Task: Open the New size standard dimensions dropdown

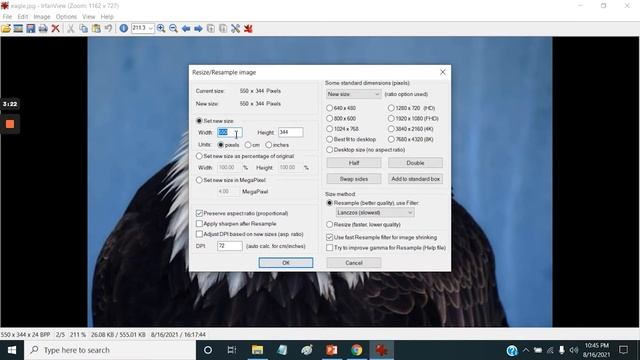Action: (354, 94)
